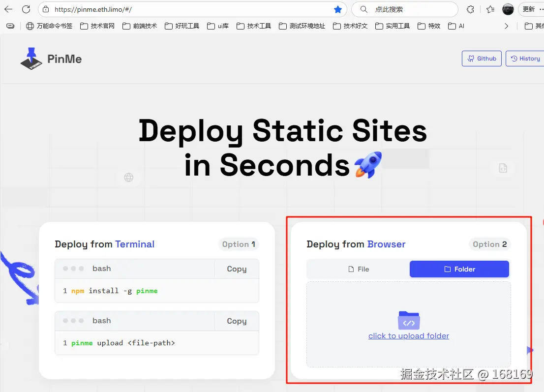Click the PinMe pushpin logo
The image size is (544, 392).
[x=31, y=59]
